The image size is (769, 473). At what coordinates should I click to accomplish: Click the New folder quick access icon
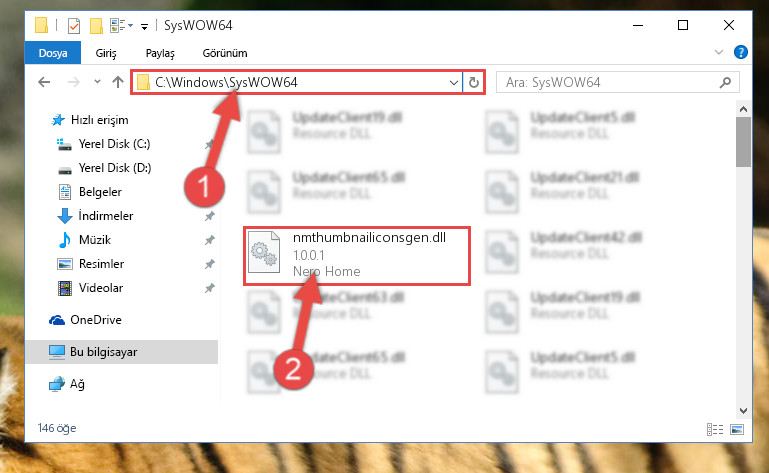pos(96,25)
